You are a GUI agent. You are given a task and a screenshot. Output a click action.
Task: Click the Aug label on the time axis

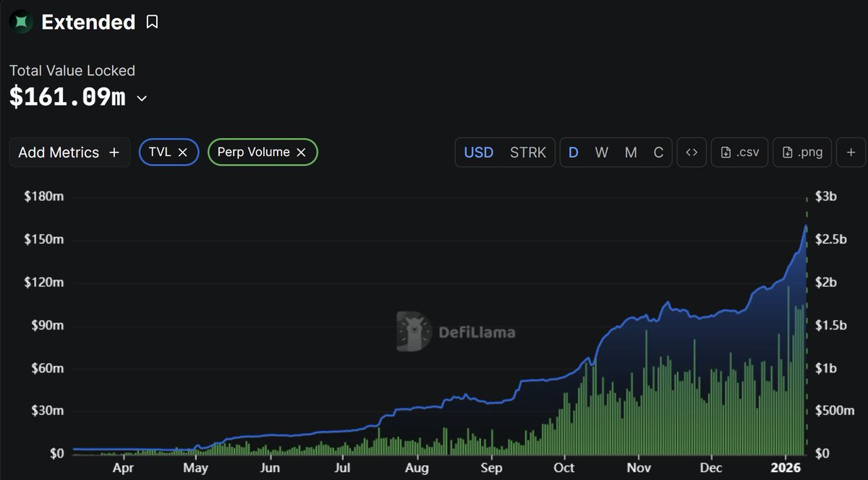(x=417, y=468)
